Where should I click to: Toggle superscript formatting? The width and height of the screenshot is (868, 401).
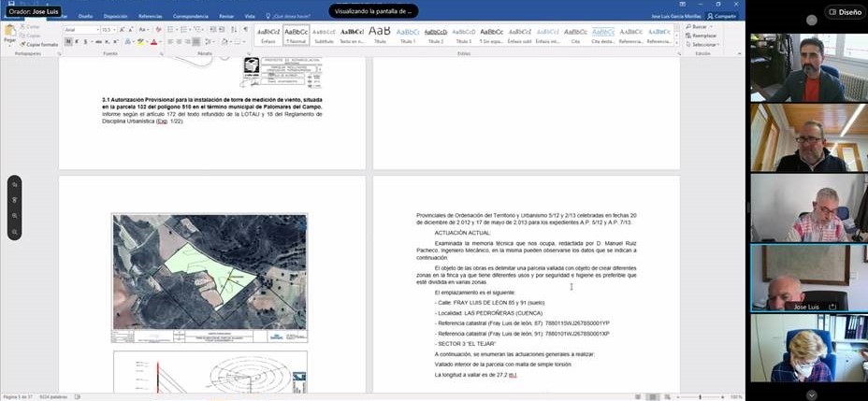(x=114, y=42)
